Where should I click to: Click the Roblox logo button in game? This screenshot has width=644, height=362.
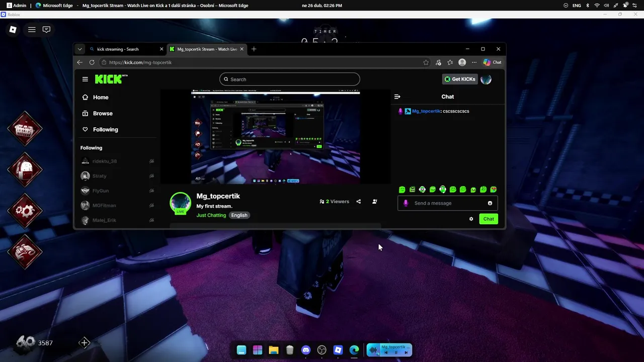13,30
